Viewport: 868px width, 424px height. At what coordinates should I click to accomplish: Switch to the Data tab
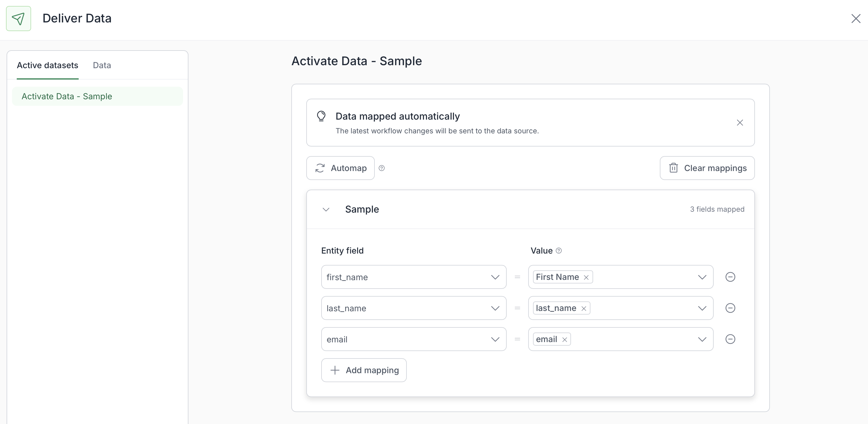(102, 65)
